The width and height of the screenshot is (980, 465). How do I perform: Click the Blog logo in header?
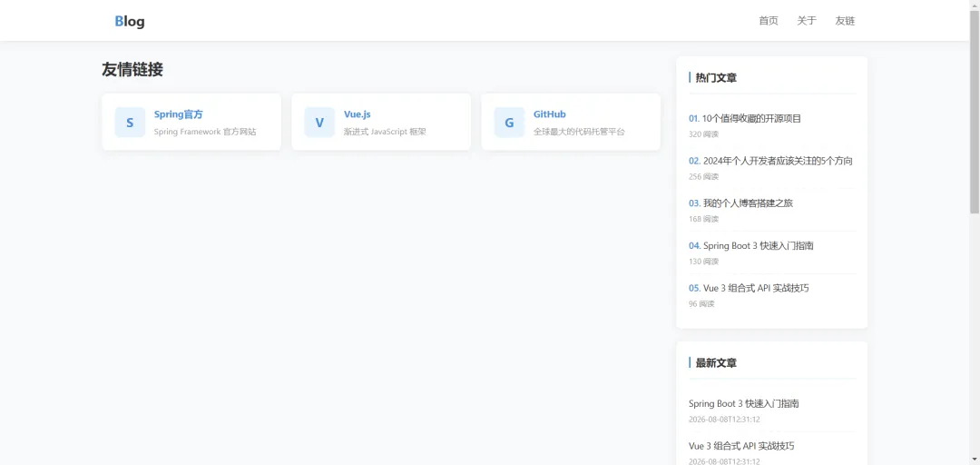[x=130, y=21]
